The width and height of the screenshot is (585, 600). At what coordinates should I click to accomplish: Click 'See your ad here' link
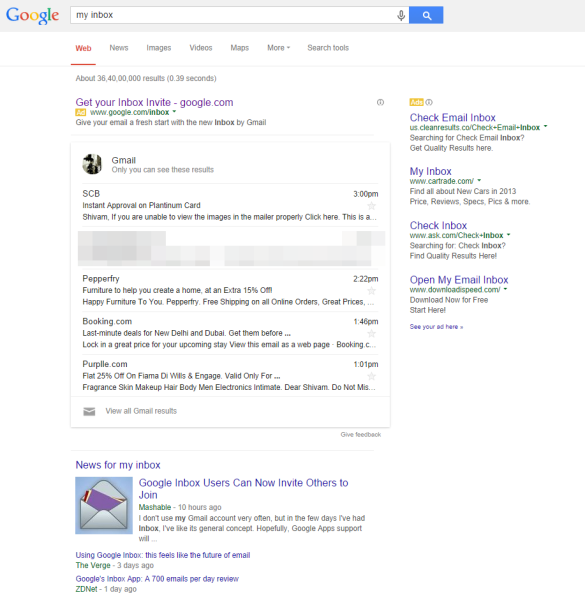click(x=436, y=327)
